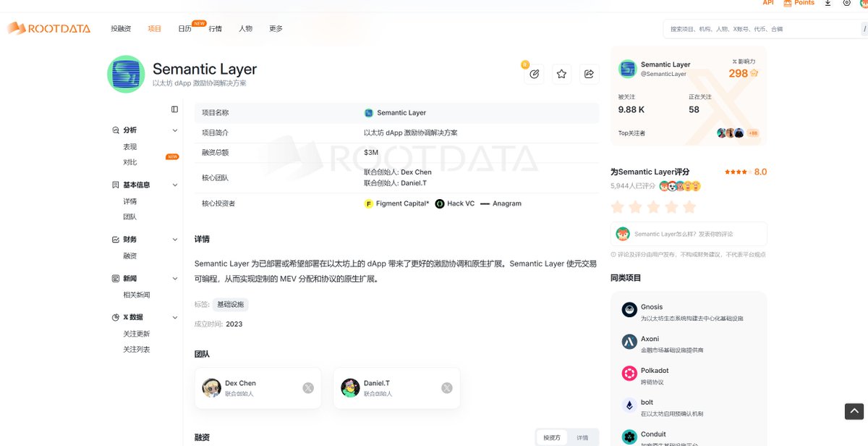Image resolution: width=868 pixels, height=446 pixels.
Task: Click the Gnosis project icon
Action: point(629,310)
